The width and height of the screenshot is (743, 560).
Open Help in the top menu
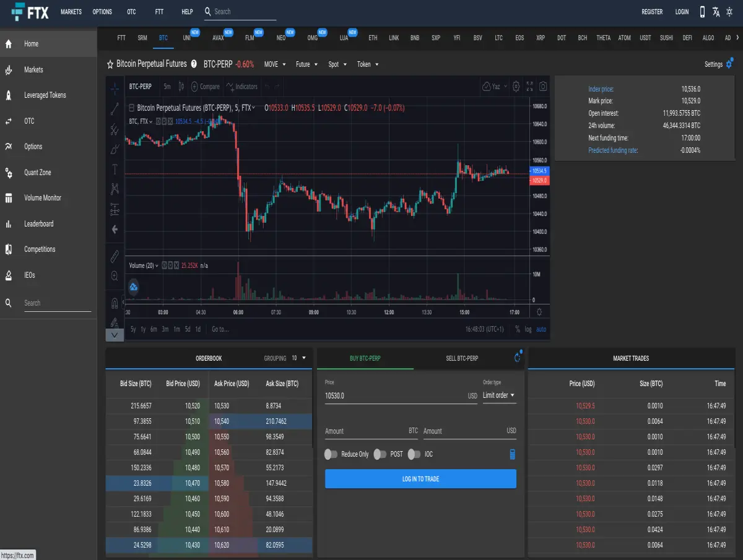187,12
